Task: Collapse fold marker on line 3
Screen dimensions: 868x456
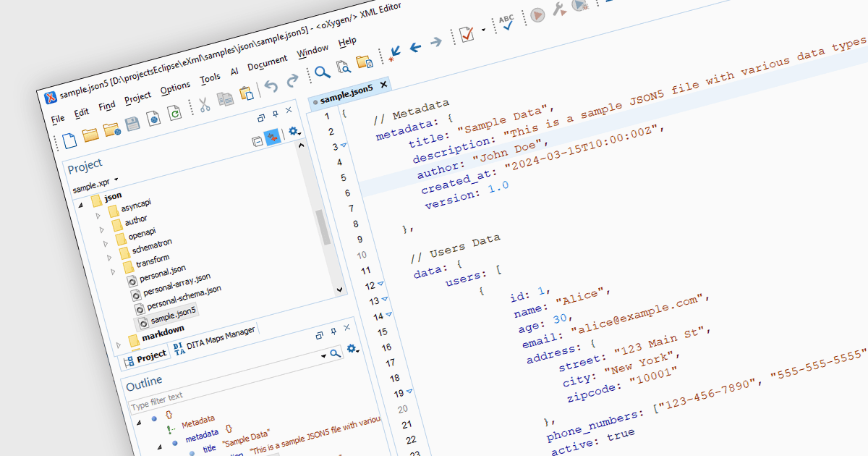Action: point(344,145)
